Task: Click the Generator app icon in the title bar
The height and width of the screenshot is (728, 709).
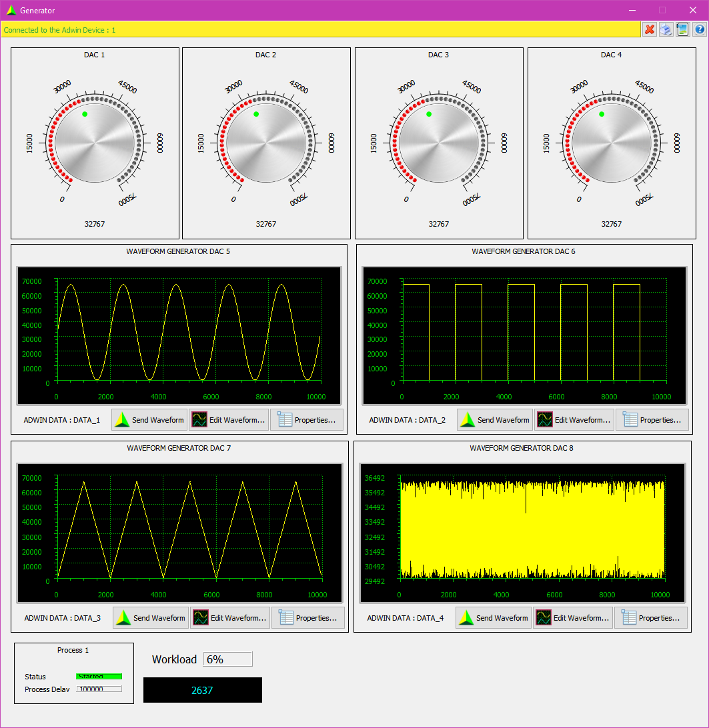Action: click(11, 10)
